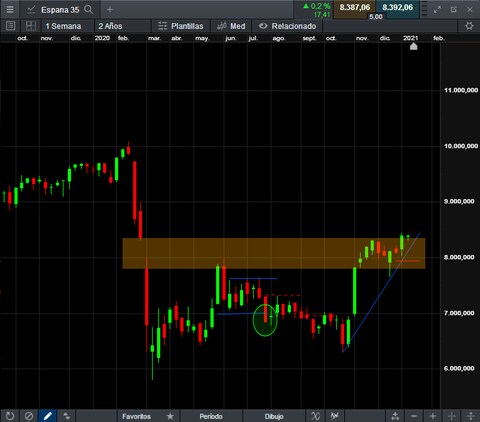Clear drawings with the crossed circle icon
This screenshot has height=422, width=480.
click(x=29, y=416)
